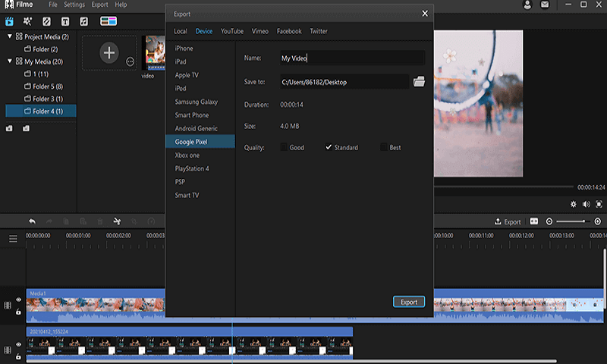The width and height of the screenshot is (607, 364).
Task: Open the Media library tab icon
Action: point(9,21)
